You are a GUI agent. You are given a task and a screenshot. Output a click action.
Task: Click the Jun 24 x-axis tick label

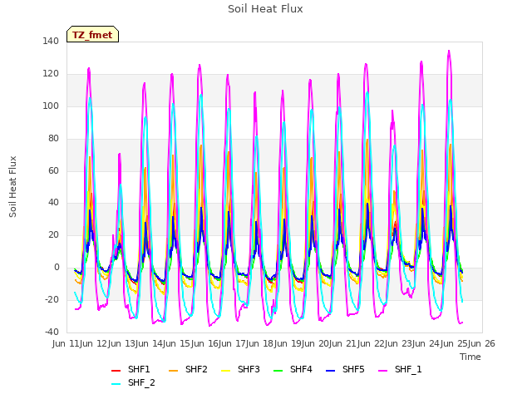pos(426,343)
